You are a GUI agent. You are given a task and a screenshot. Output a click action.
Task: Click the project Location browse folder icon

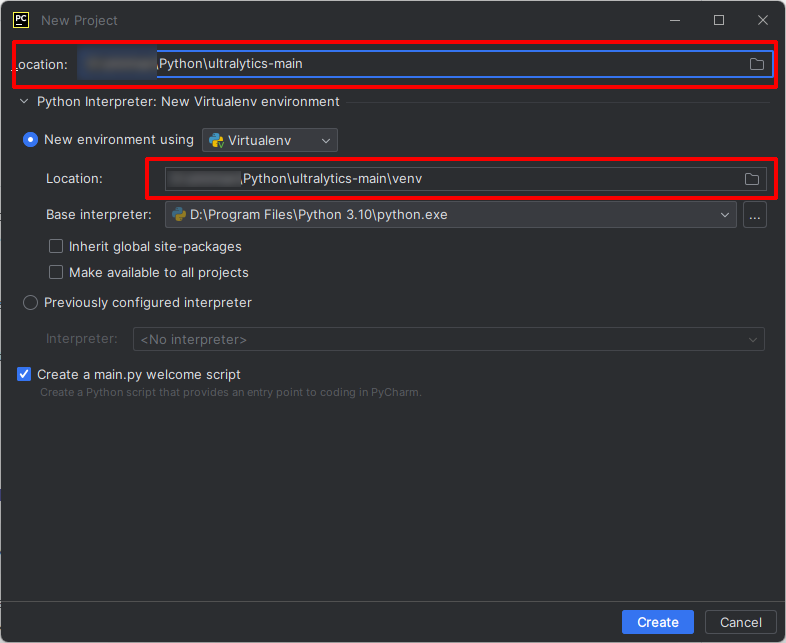coord(756,64)
